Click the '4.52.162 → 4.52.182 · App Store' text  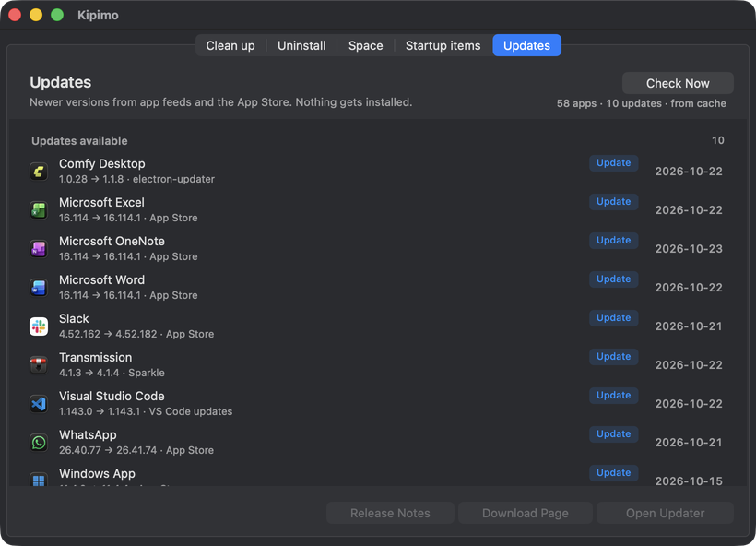[136, 334]
